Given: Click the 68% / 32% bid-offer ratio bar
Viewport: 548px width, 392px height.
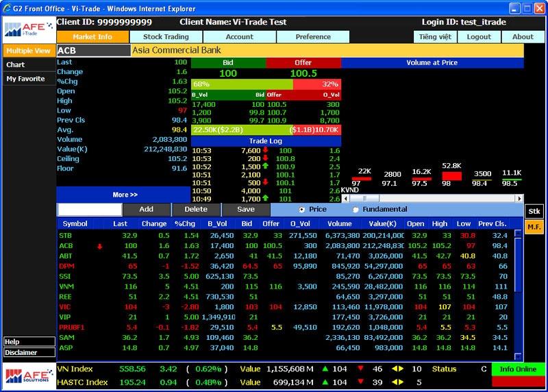Looking at the screenshot, I should click(x=266, y=84).
